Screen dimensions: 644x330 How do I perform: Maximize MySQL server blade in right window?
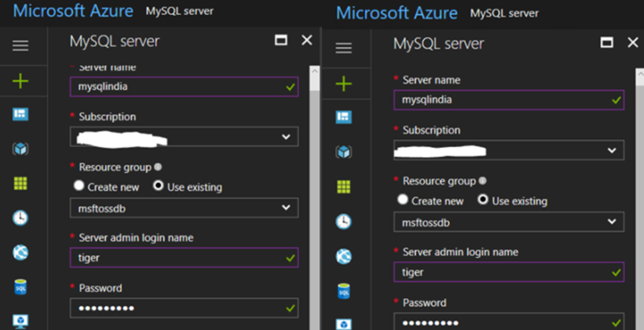[606, 42]
